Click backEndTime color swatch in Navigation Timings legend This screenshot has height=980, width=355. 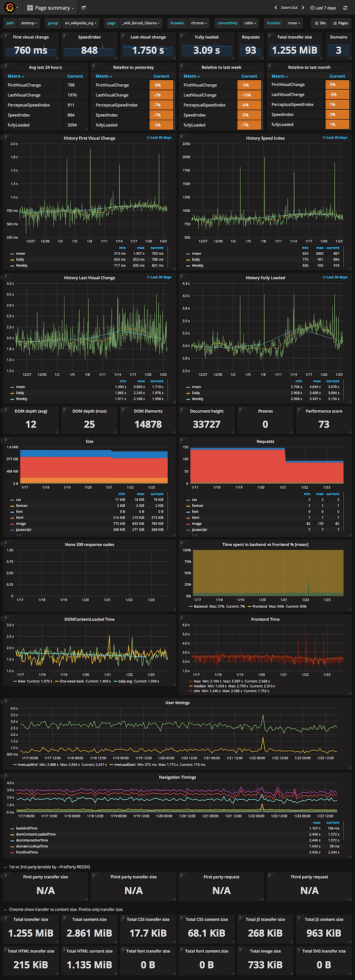click(x=12, y=829)
